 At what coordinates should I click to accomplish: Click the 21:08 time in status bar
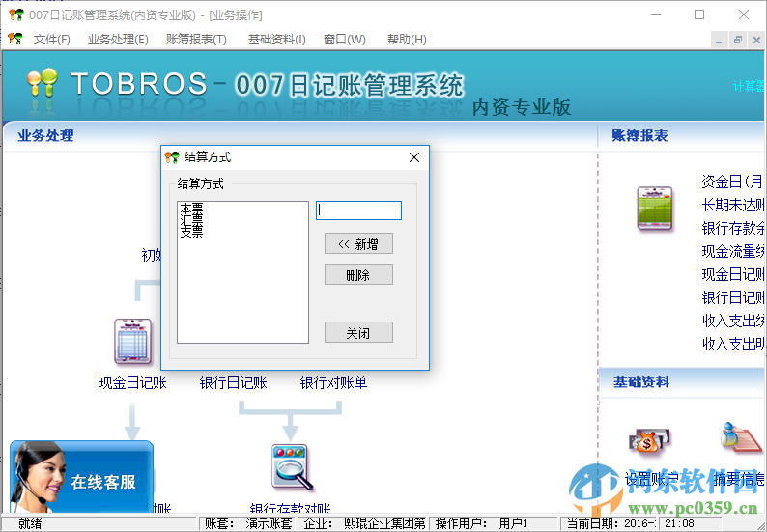679,523
